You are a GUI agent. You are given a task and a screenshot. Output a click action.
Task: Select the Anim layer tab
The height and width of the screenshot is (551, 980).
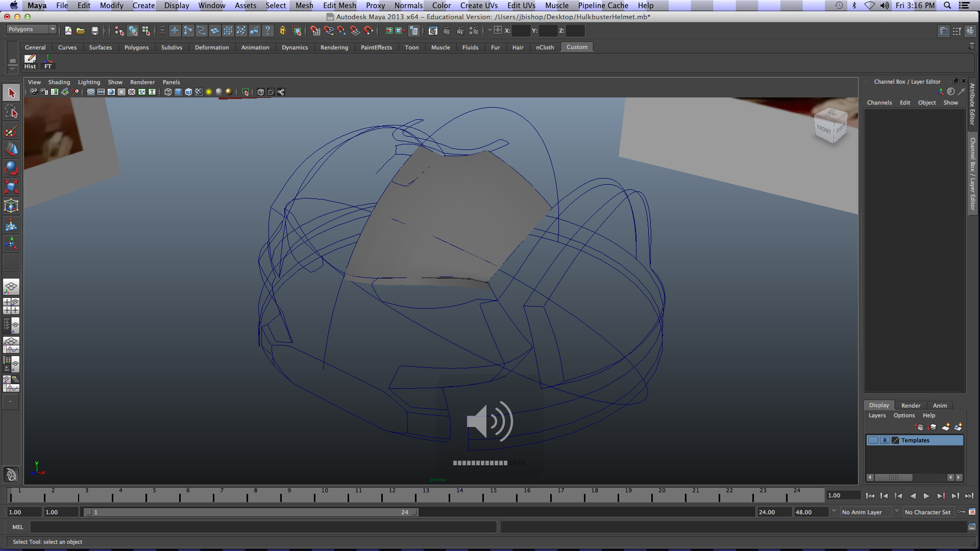click(940, 406)
